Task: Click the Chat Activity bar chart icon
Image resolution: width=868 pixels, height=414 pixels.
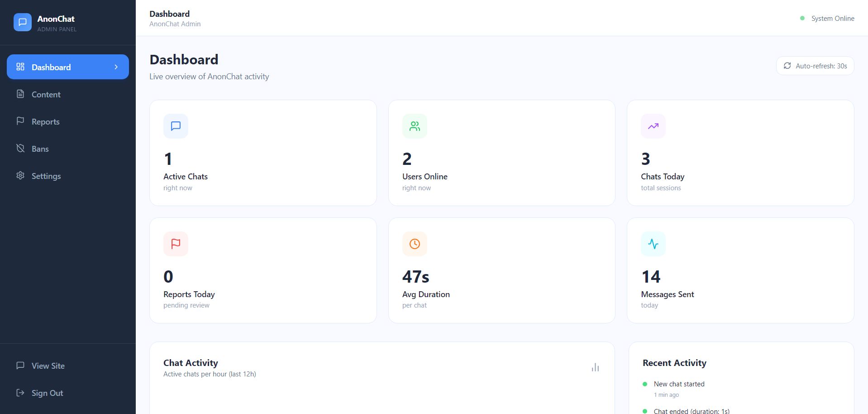Action: coord(595,367)
